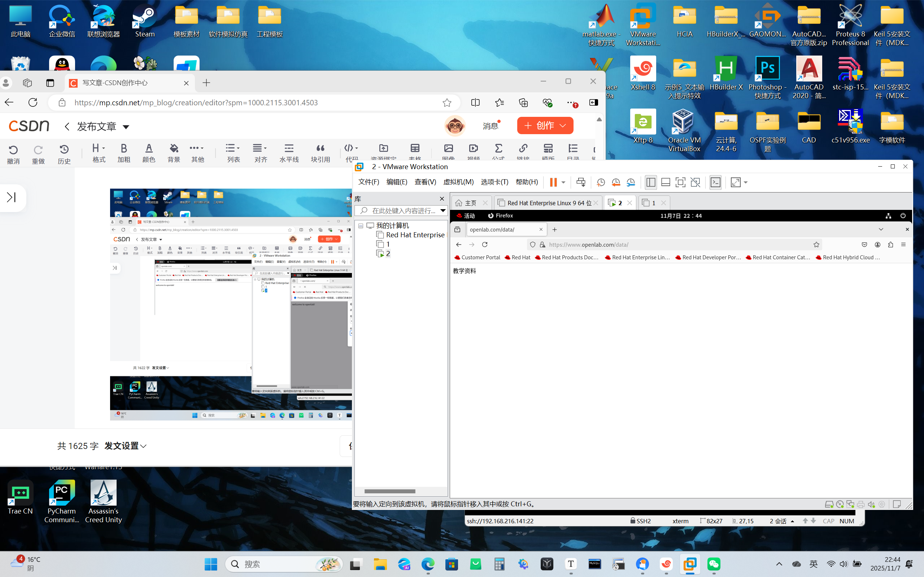Enter VMware full screen mode icon

[680, 182]
